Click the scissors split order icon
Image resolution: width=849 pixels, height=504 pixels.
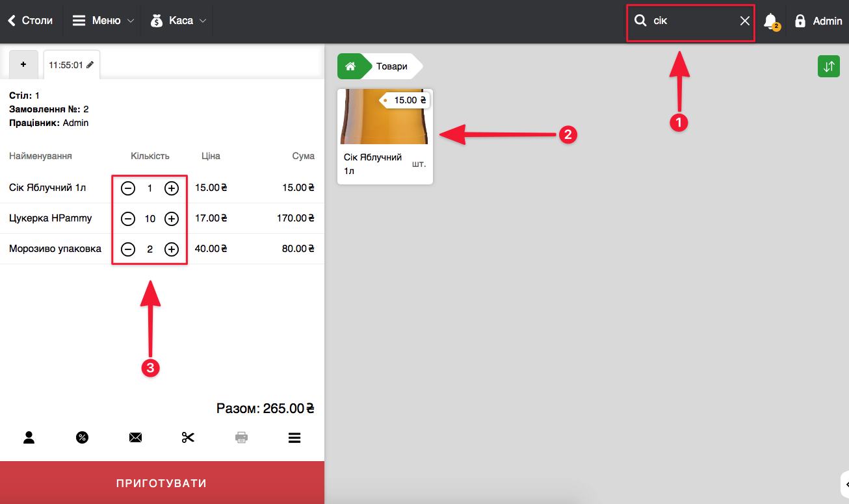coord(189,437)
